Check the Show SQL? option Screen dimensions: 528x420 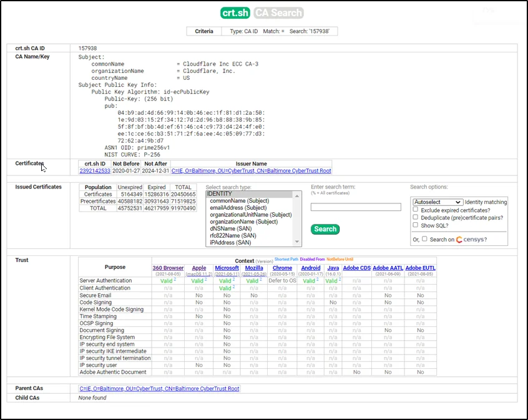pyautogui.click(x=415, y=225)
